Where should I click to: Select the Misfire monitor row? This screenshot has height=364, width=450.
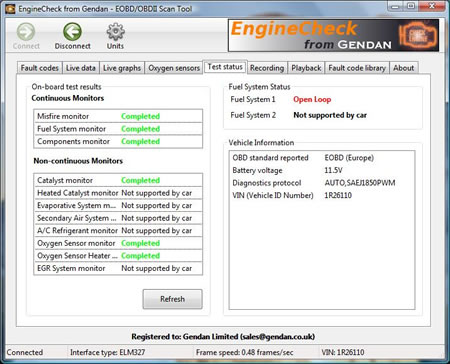coord(118,116)
